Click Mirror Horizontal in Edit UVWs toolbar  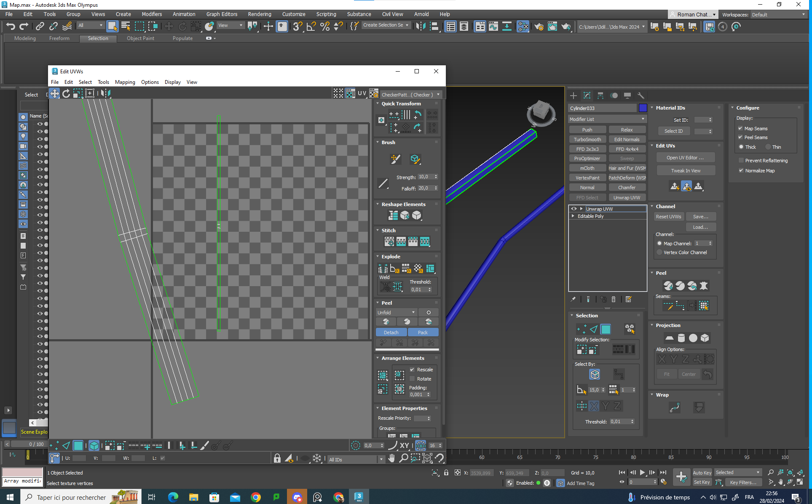105,94
